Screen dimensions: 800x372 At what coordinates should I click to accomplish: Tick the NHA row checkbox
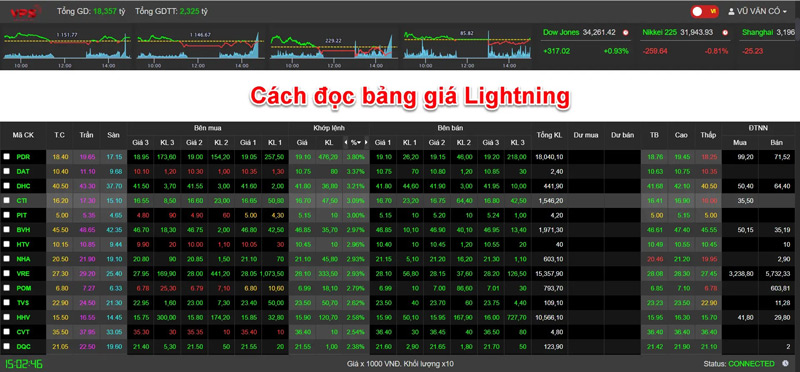7,259
